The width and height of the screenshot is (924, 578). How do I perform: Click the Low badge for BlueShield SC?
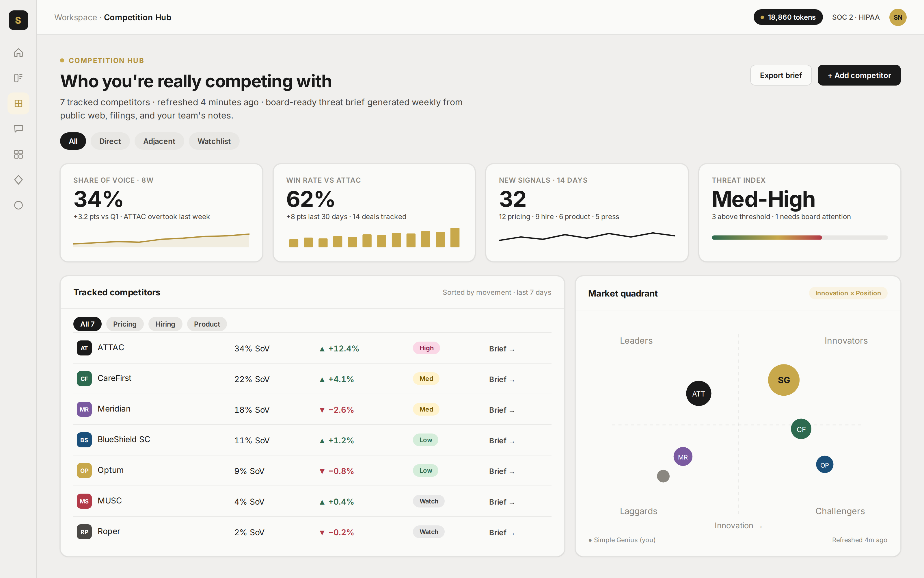[425, 440]
